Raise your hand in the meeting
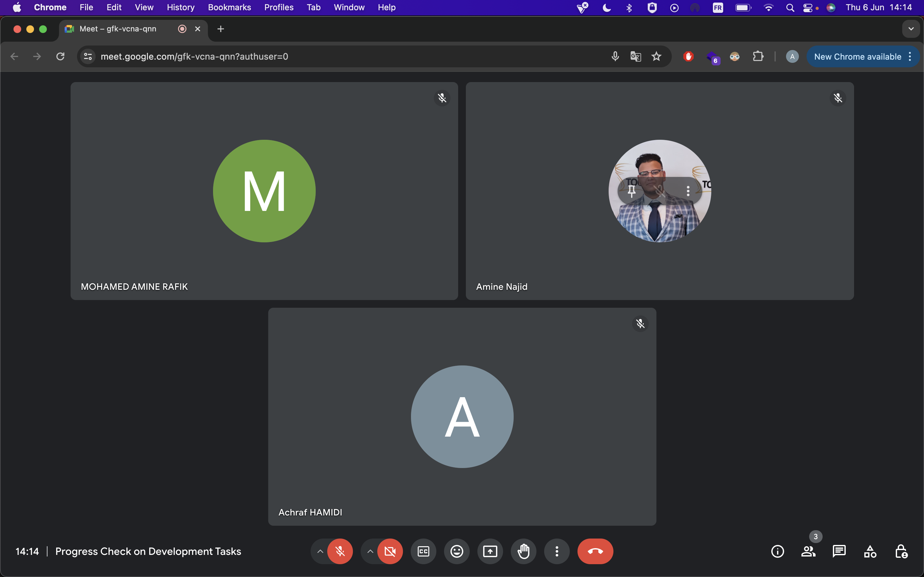This screenshot has height=577, width=924. point(524,551)
